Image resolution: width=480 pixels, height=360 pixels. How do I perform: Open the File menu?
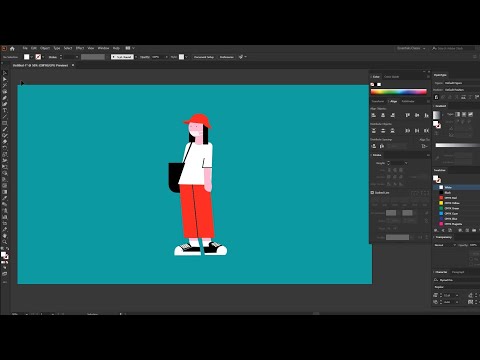[25, 48]
